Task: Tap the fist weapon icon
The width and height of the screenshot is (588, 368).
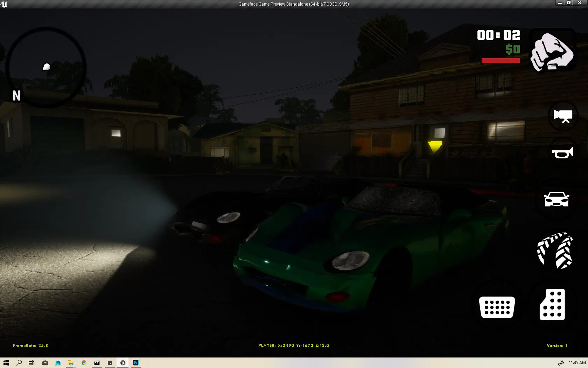Action: pos(552,52)
